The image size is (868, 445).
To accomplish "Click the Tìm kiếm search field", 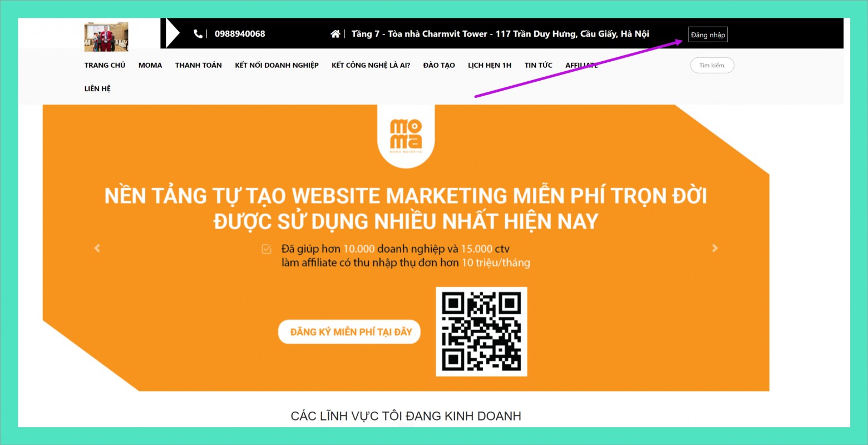I will (x=712, y=66).
